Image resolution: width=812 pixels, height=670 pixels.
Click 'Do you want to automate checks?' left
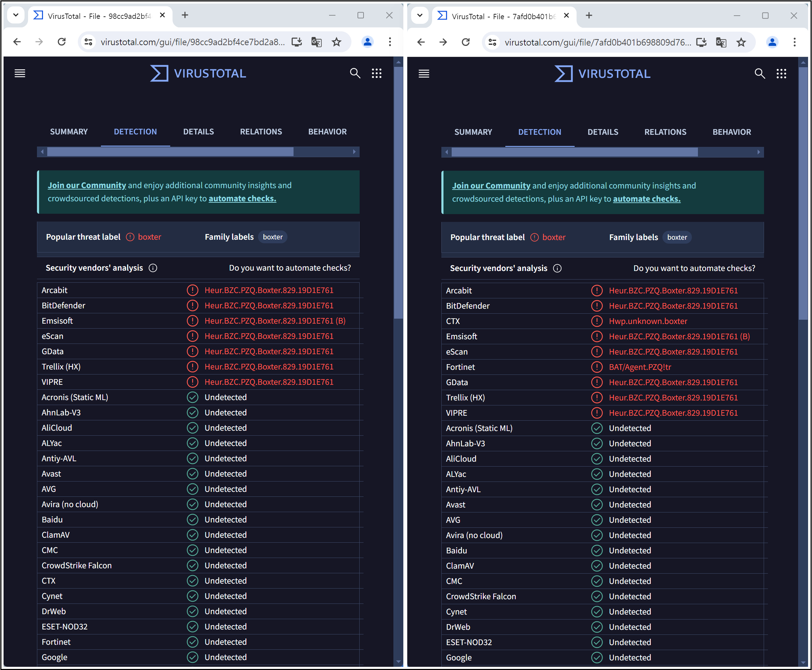click(x=290, y=268)
